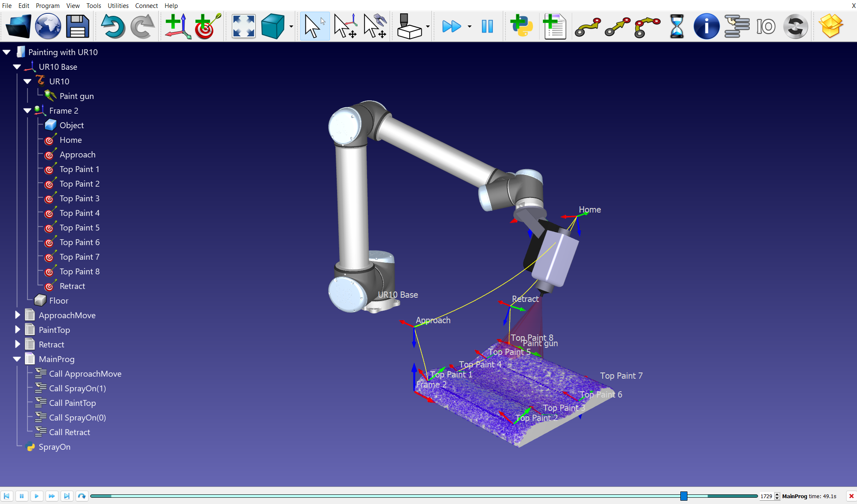Screen dimensions: 857x504
Task: Click the Add joint move instruction icon
Action: tap(588, 26)
